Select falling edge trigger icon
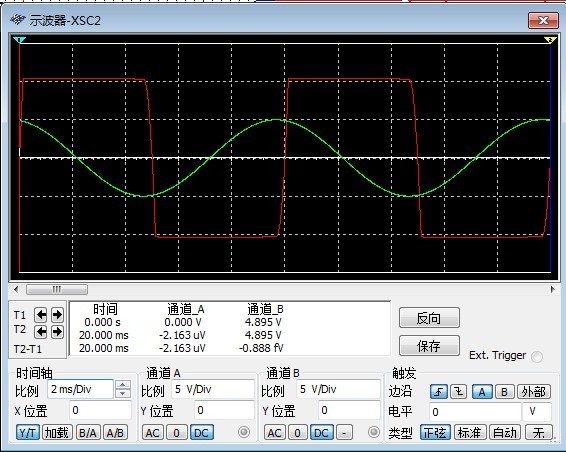 pos(458,392)
